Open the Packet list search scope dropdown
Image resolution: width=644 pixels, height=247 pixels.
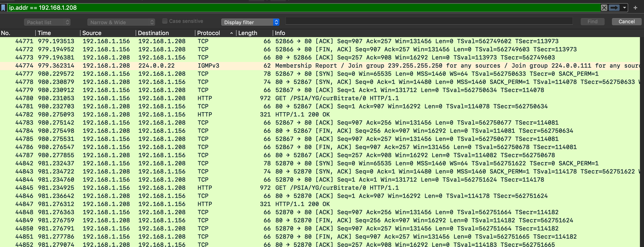[x=47, y=22]
